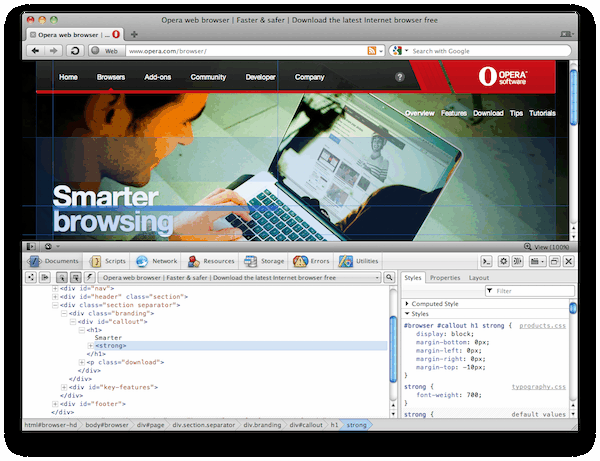Toggle update DOM when modified lightning button

point(90,277)
